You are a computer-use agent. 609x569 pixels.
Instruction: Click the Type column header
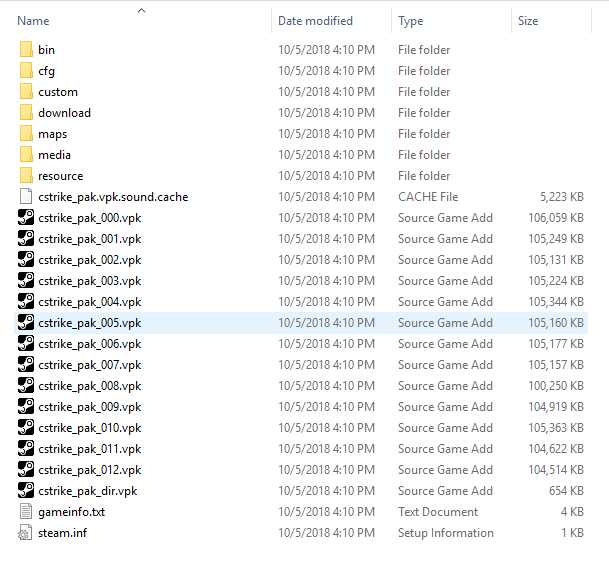click(410, 21)
